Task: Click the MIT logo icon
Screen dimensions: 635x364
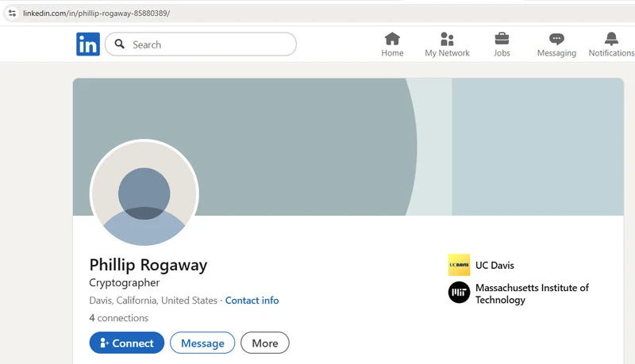Action: [x=459, y=293]
